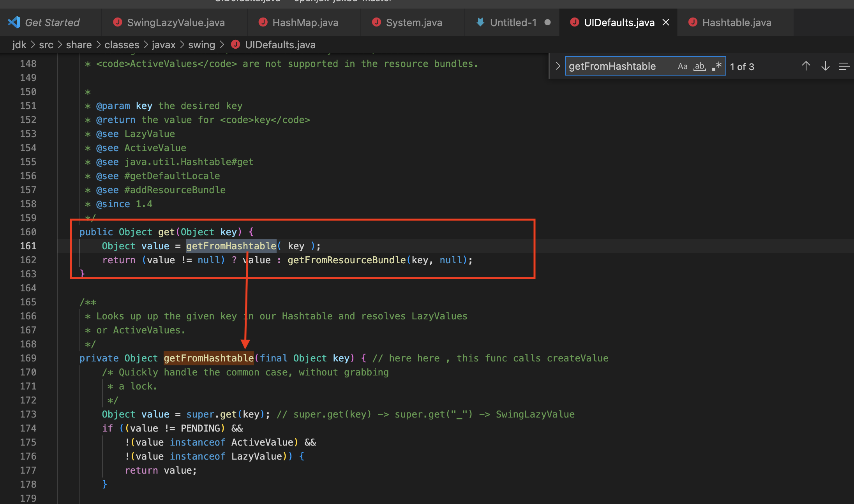The image size is (854, 504).
Task: Switch to Hashtable.java tab
Action: point(736,23)
